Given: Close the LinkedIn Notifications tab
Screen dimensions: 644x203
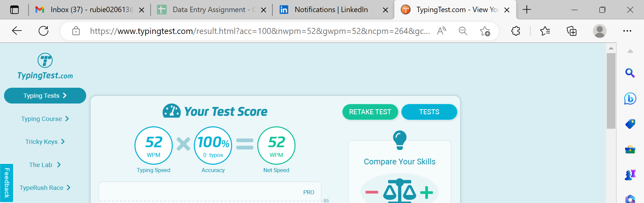Looking at the screenshot, I should [385, 10].
